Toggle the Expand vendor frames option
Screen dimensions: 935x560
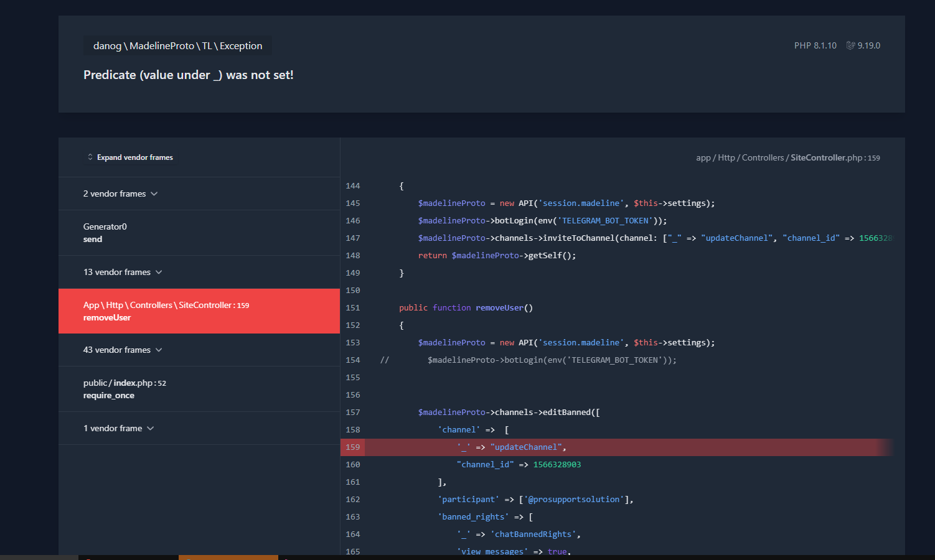135,157
